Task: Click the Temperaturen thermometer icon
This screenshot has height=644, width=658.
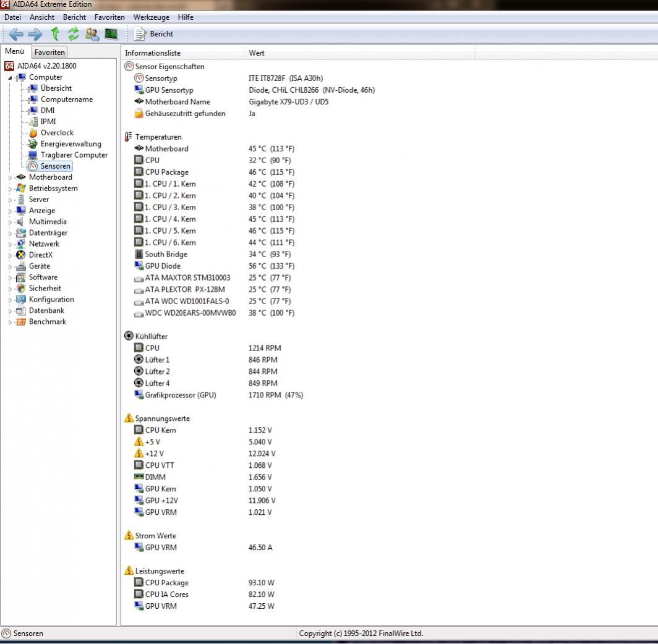Action: tap(129, 137)
